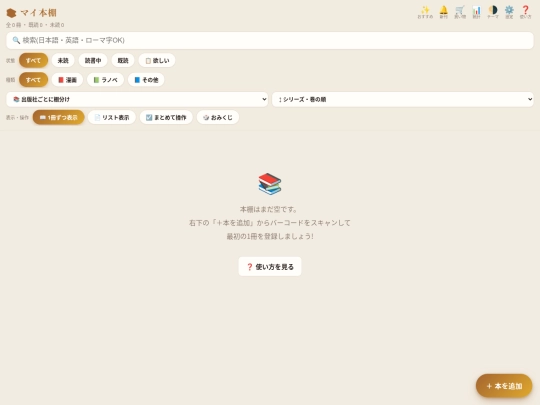Screen dimensions: 540x405
Task: Filter by 読書中 status
Action: [x=93, y=60]
